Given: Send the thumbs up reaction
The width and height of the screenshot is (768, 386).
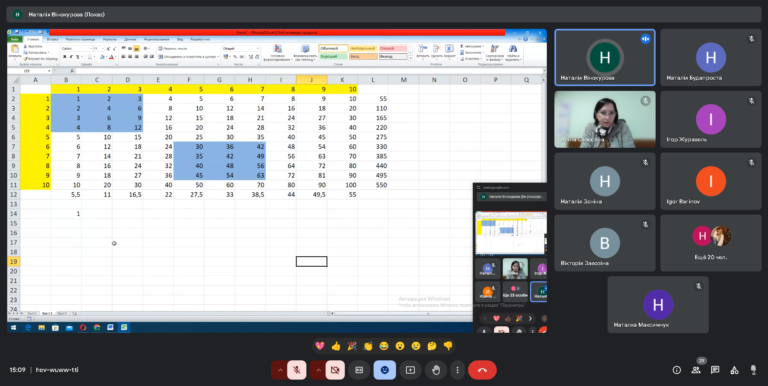Looking at the screenshot, I should click(336, 346).
